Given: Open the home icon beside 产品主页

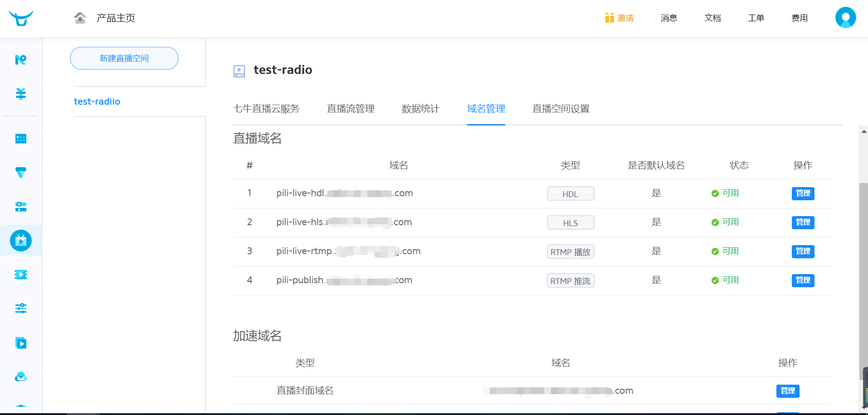Looking at the screenshot, I should (x=80, y=18).
